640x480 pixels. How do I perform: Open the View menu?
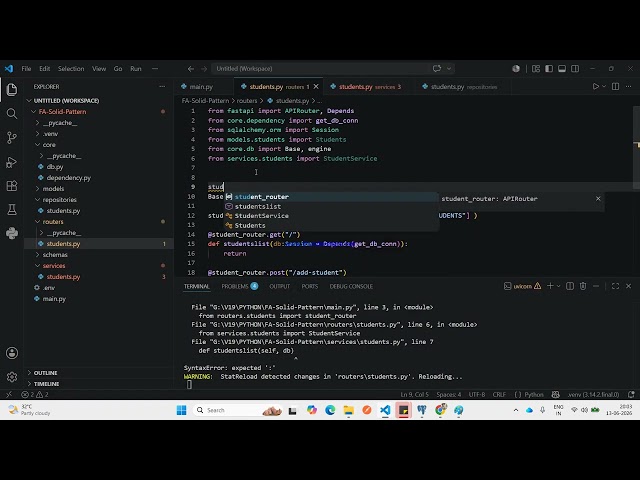click(99, 69)
